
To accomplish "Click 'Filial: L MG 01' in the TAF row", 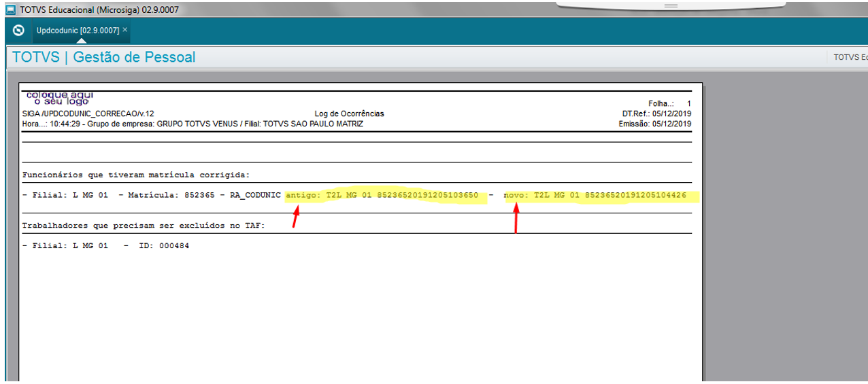I will coord(70,246).
